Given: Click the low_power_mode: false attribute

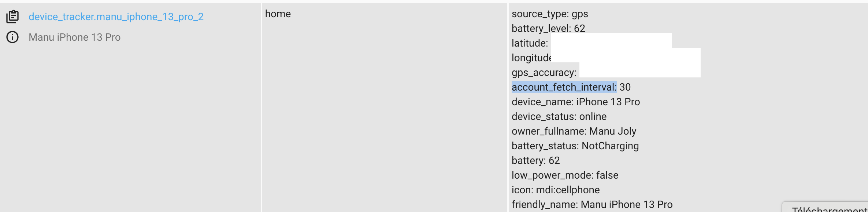Looking at the screenshot, I should (x=565, y=175).
